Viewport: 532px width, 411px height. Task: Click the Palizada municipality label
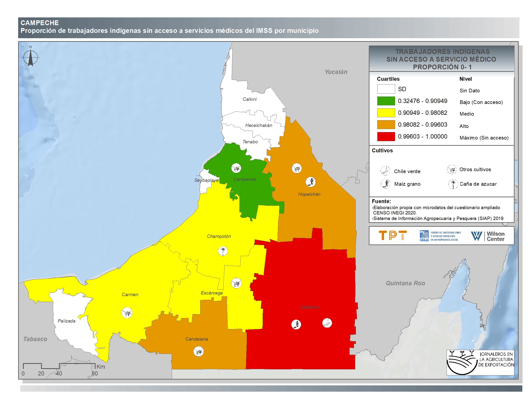[66, 321]
